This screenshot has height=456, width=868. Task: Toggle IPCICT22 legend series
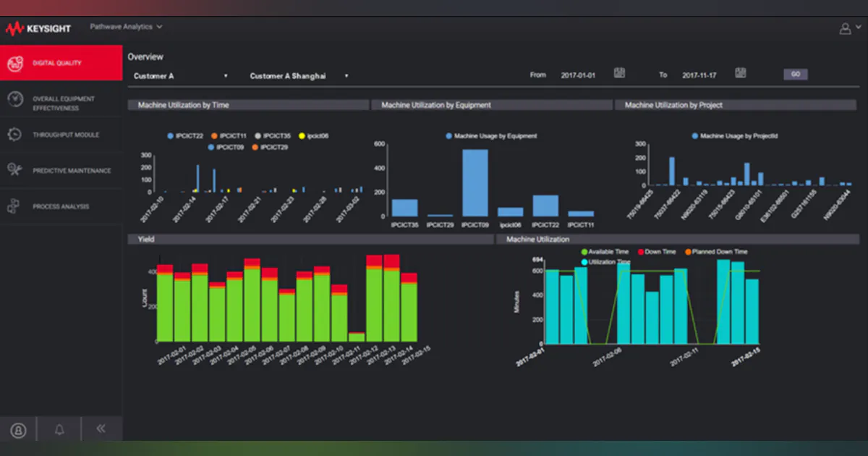[186, 135]
